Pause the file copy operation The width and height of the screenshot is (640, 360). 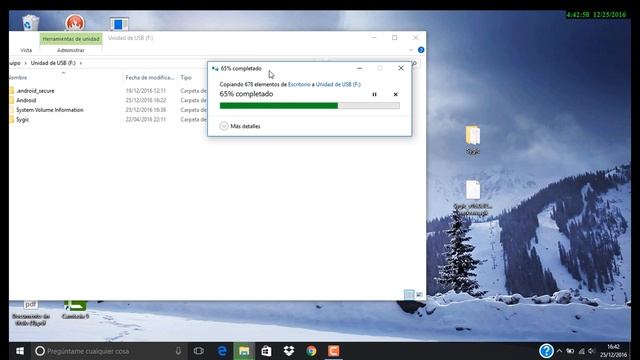click(x=374, y=94)
